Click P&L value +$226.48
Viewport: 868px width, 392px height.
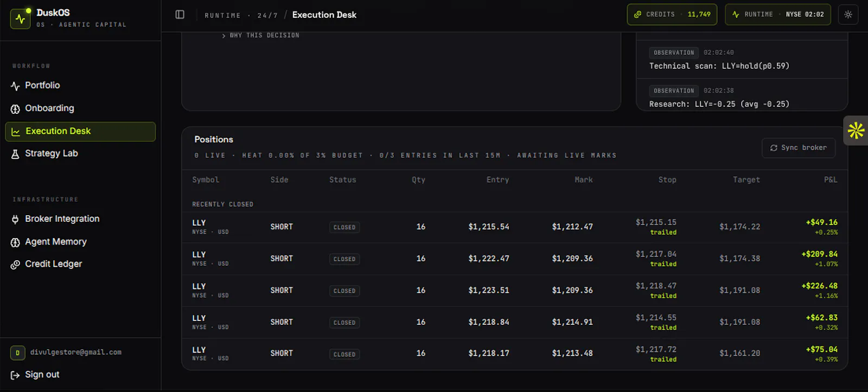(x=819, y=286)
